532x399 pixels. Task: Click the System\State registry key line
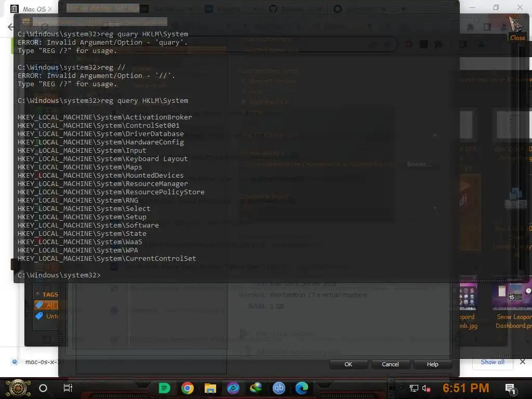[x=82, y=233]
